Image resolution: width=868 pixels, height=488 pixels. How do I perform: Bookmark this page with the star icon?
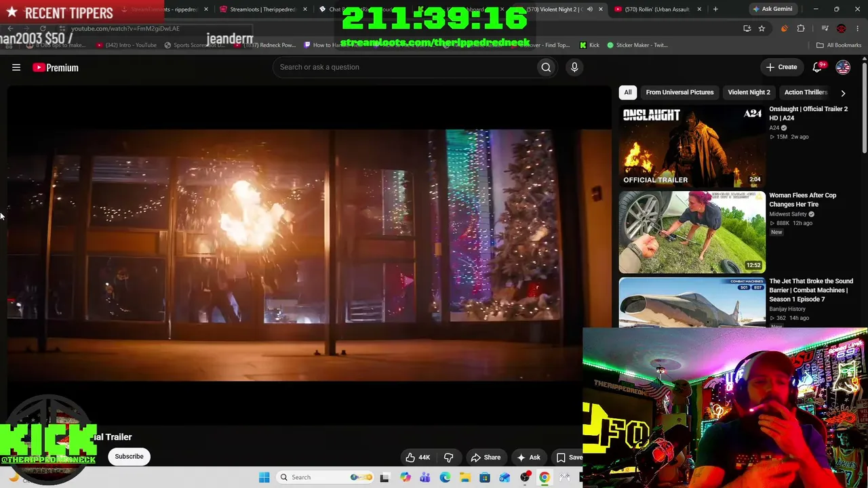point(762,28)
